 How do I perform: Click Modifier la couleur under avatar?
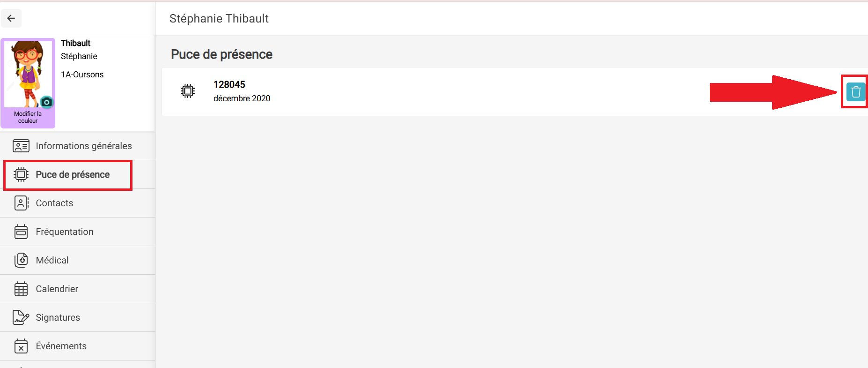click(28, 117)
